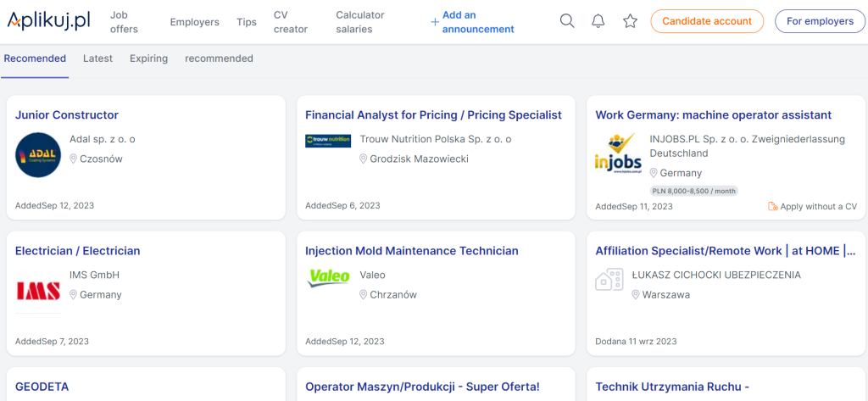The height and width of the screenshot is (401, 868).
Task: Click the Candidate account button
Action: pos(706,21)
